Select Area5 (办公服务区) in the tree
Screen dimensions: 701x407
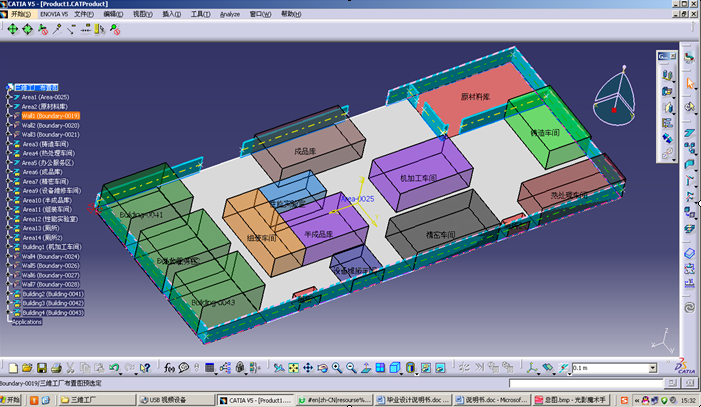point(49,162)
